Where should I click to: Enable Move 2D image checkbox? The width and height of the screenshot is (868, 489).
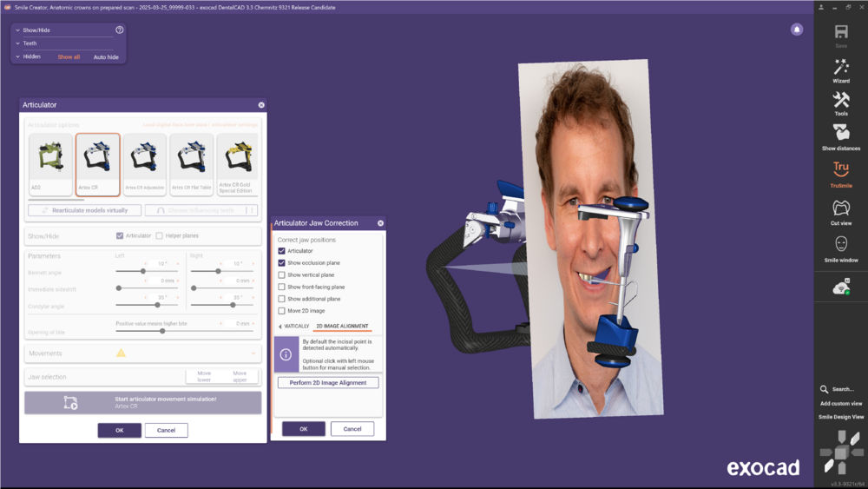(x=282, y=311)
